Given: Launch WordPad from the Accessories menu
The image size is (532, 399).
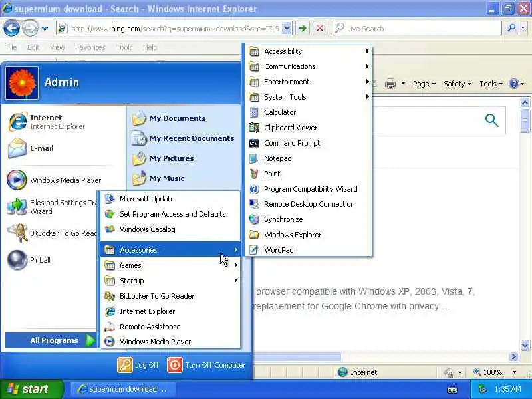Looking at the screenshot, I should pos(308,250).
